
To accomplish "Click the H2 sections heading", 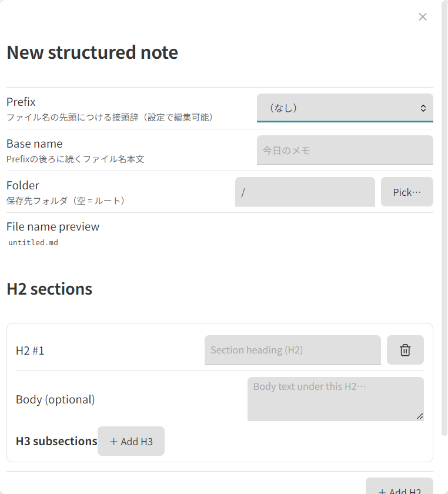I will (49, 289).
